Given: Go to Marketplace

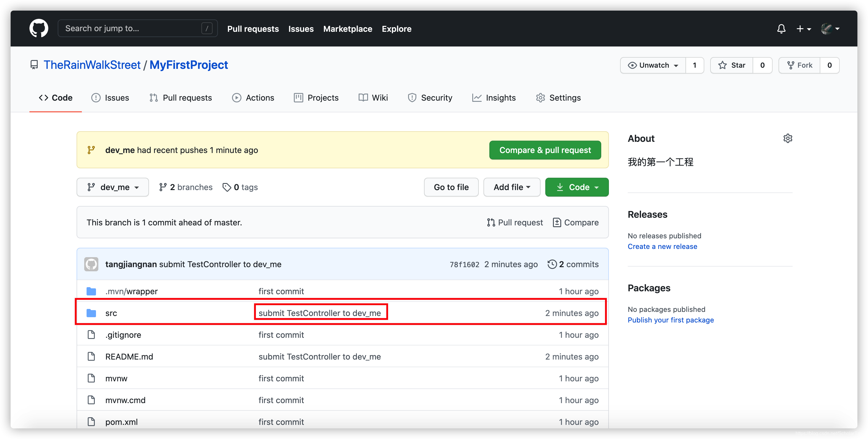Looking at the screenshot, I should [347, 29].
